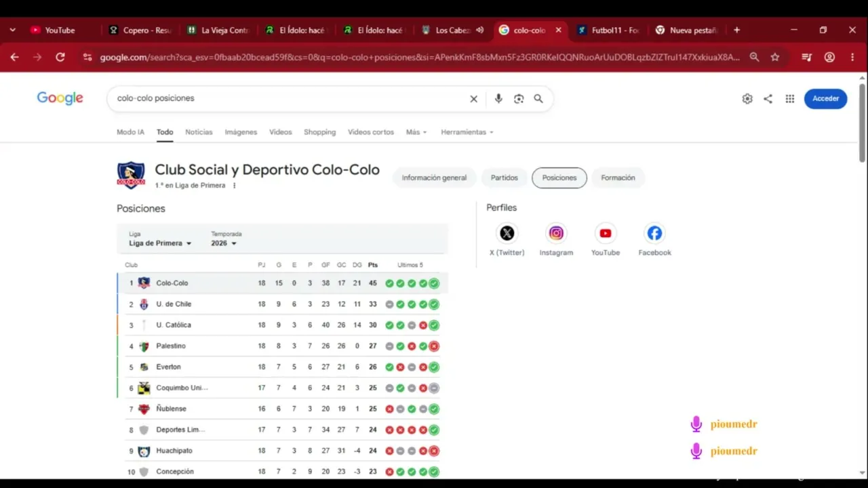The image size is (868, 488).
Task: Open the Chrome three-dot menu
Action: tap(852, 58)
